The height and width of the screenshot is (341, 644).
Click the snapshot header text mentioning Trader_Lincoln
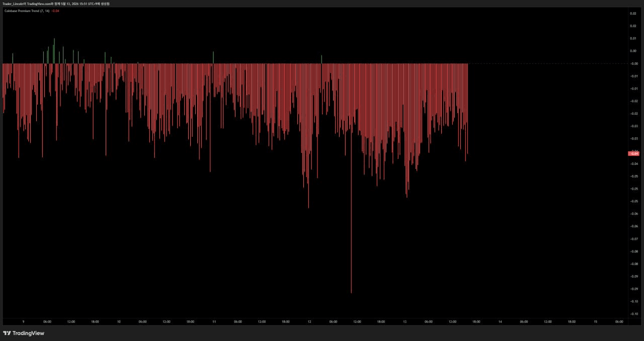coord(56,4)
